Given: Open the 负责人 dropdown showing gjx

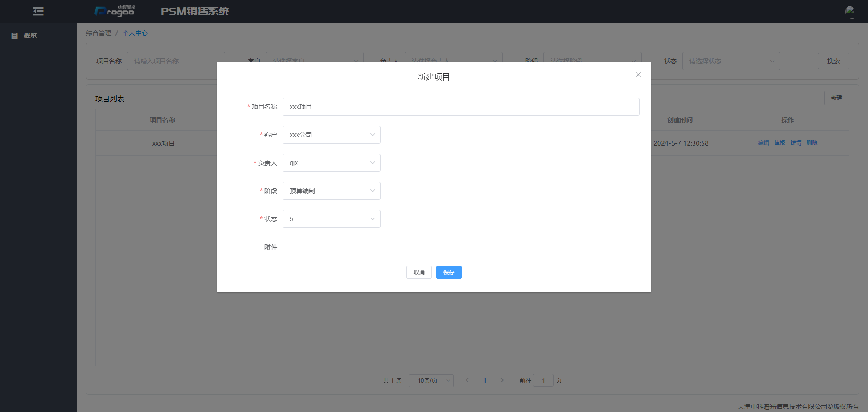Looking at the screenshot, I should (331, 163).
